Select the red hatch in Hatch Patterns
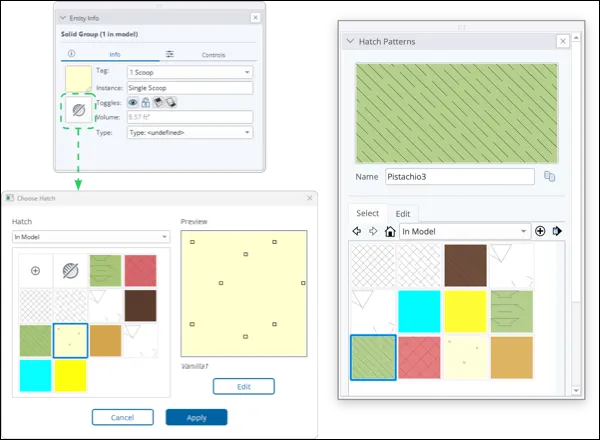600x440 pixels. [x=419, y=358]
